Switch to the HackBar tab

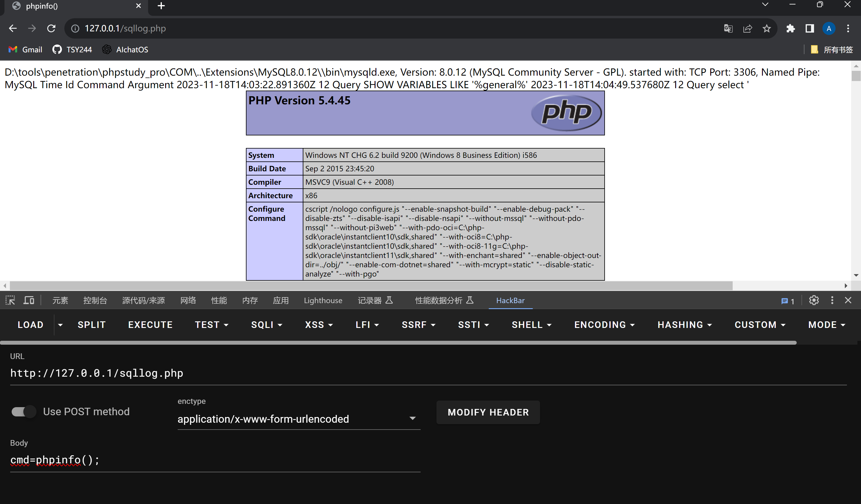[510, 300]
